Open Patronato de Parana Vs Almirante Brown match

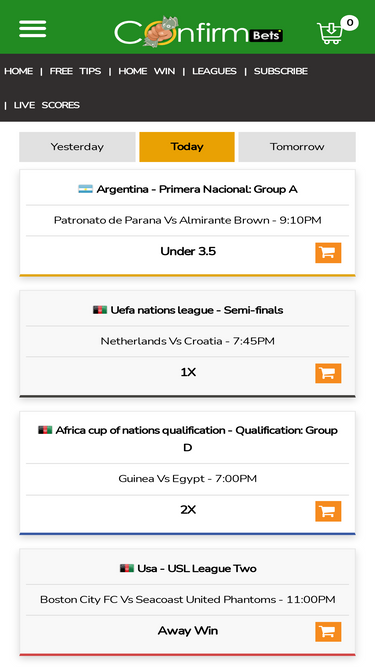pyautogui.click(x=188, y=220)
